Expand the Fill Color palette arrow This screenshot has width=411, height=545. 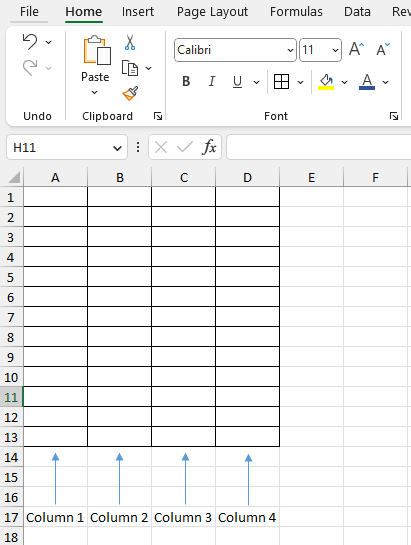pos(344,82)
